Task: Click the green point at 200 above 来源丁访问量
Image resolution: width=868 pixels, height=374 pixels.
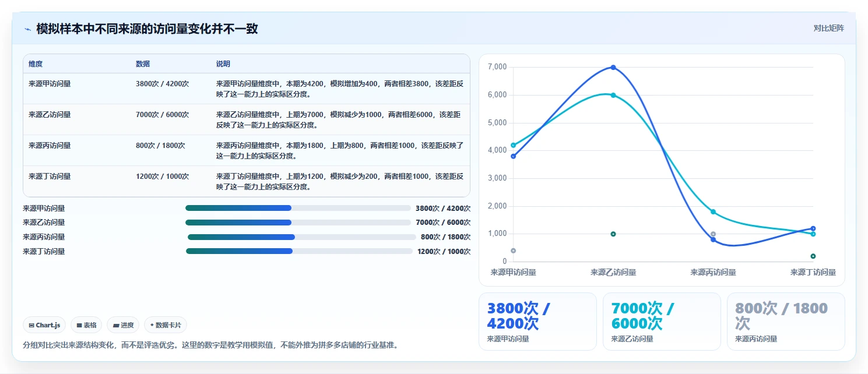Action: tap(813, 256)
